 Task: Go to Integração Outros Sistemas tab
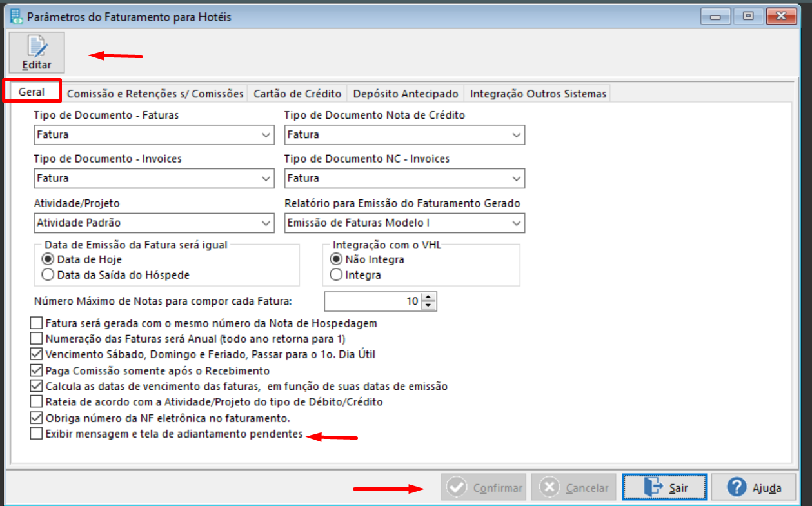(x=539, y=94)
